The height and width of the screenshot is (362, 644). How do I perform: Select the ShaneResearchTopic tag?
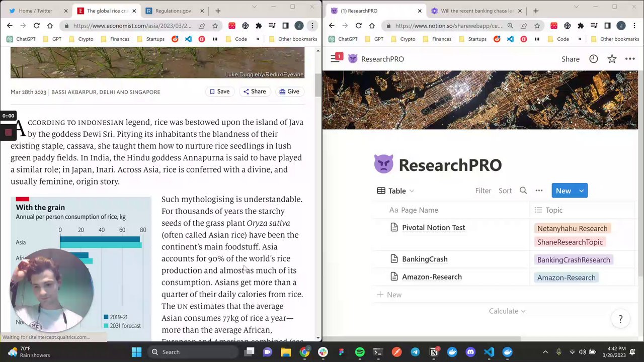570,242
